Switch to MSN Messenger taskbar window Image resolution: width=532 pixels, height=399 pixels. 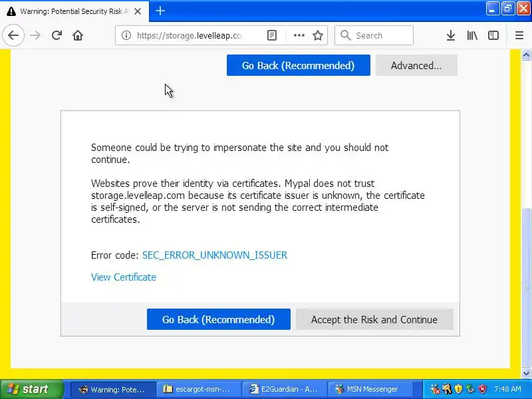[370, 389]
